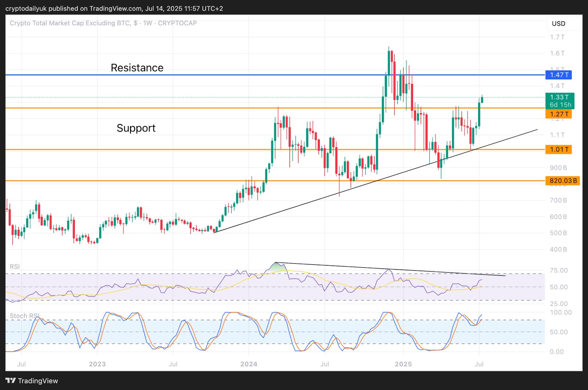The height and width of the screenshot is (390, 588).
Task: Click the Stoch RSI 100.00 scale value
Action: click(x=561, y=313)
